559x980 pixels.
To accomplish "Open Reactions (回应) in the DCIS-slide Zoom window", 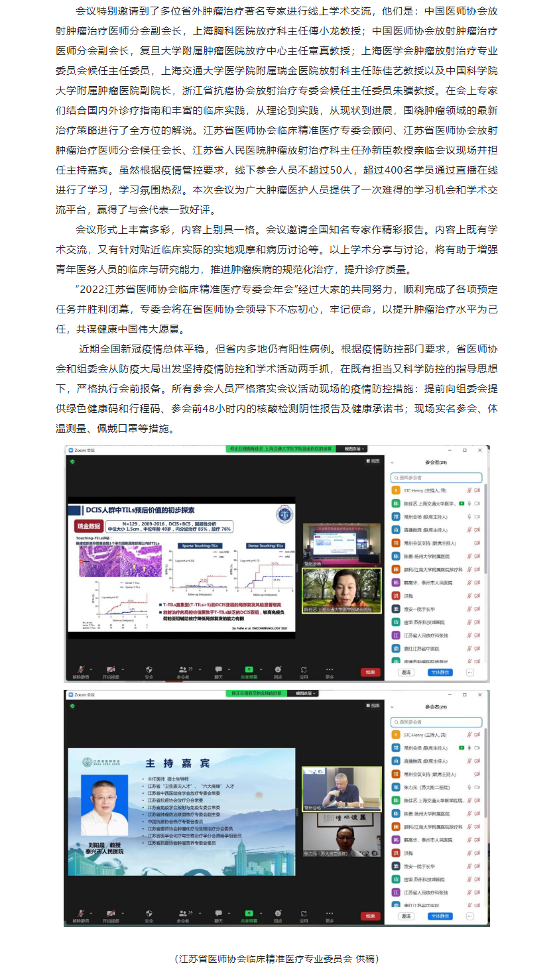I will tap(278, 670).
